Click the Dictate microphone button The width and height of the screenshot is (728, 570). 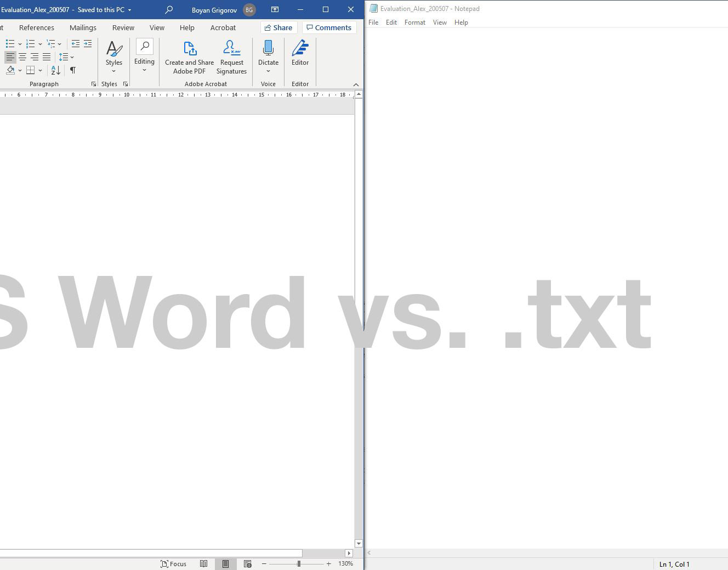pos(268,56)
